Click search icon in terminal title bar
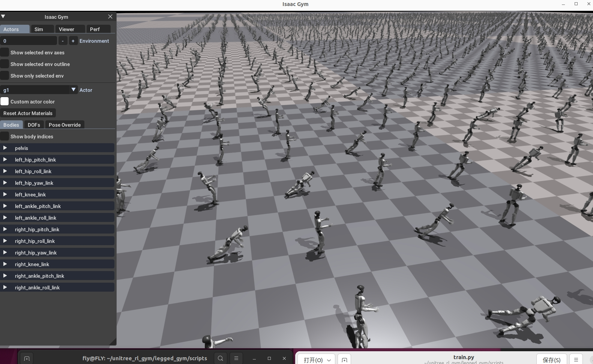The image size is (593, 364). [x=221, y=358]
